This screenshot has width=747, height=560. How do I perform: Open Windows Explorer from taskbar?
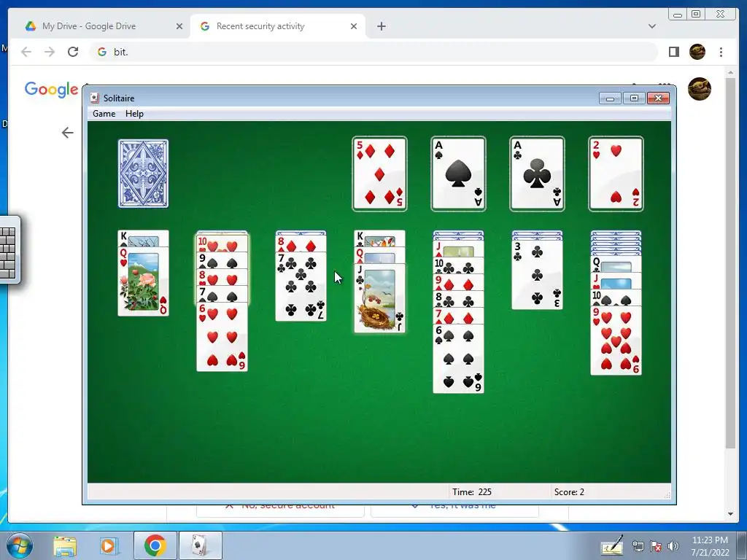pyautogui.click(x=65, y=545)
